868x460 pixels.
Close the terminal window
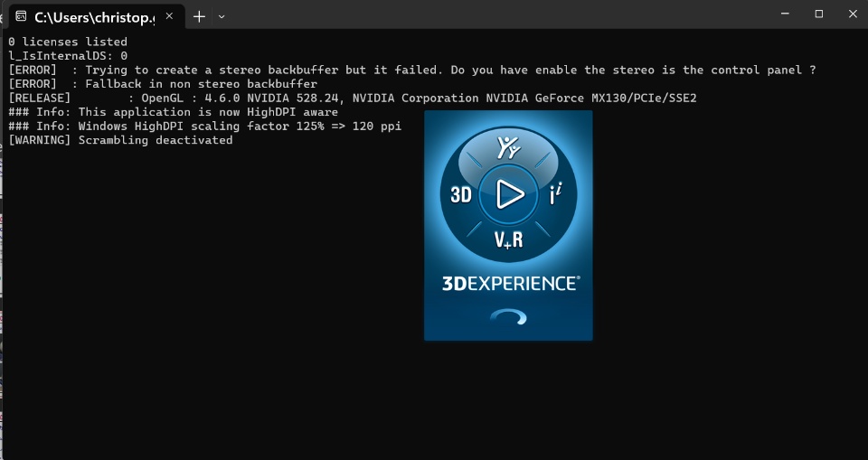(x=853, y=14)
